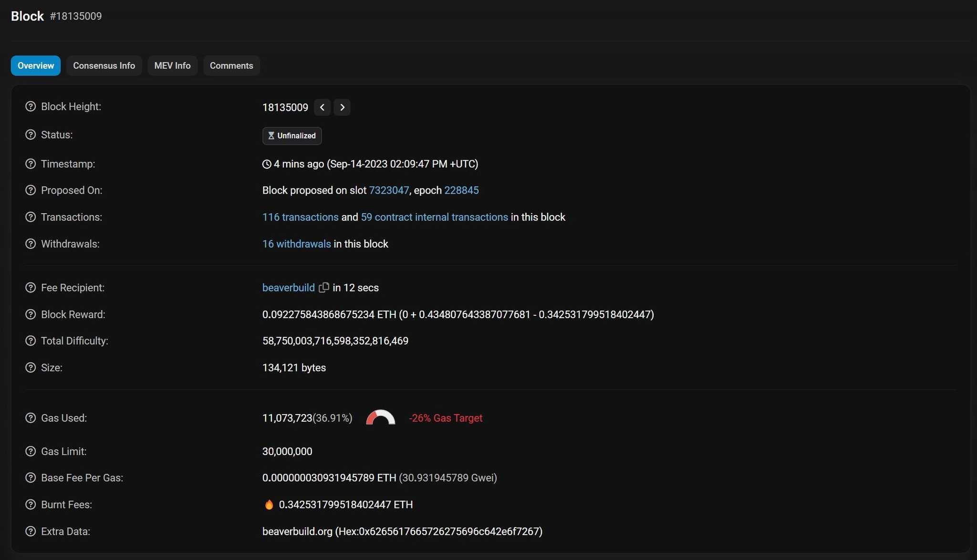Click help icon next to Extra Data
Screen dimensions: 977x560
[x=31, y=531]
